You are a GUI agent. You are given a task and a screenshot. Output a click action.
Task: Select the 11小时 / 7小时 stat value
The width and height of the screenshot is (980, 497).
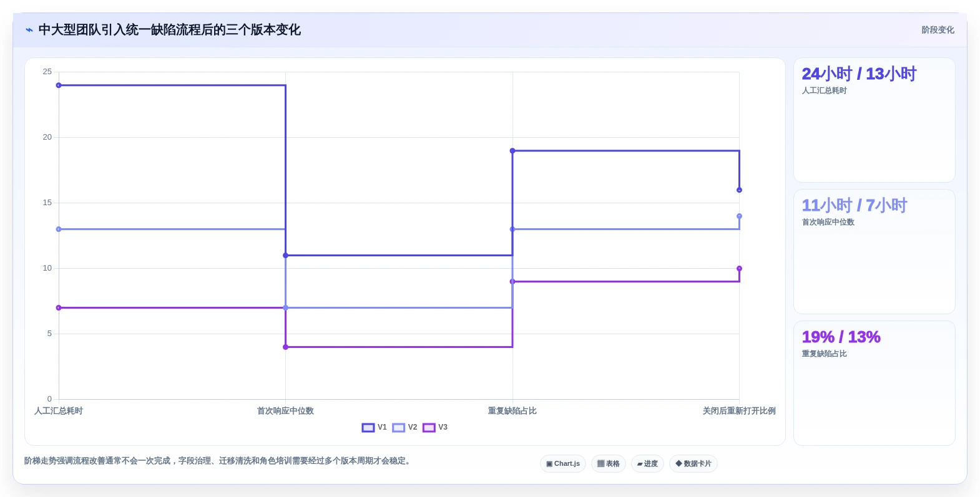(854, 205)
